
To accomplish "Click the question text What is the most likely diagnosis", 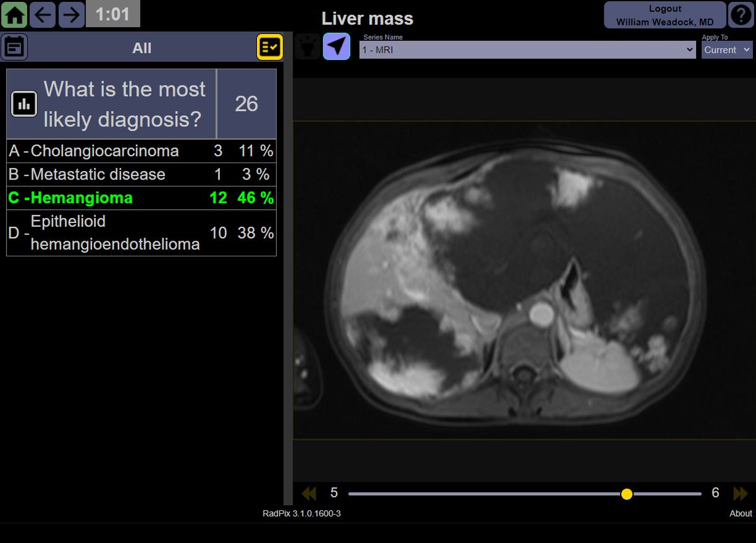I will 125,104.
